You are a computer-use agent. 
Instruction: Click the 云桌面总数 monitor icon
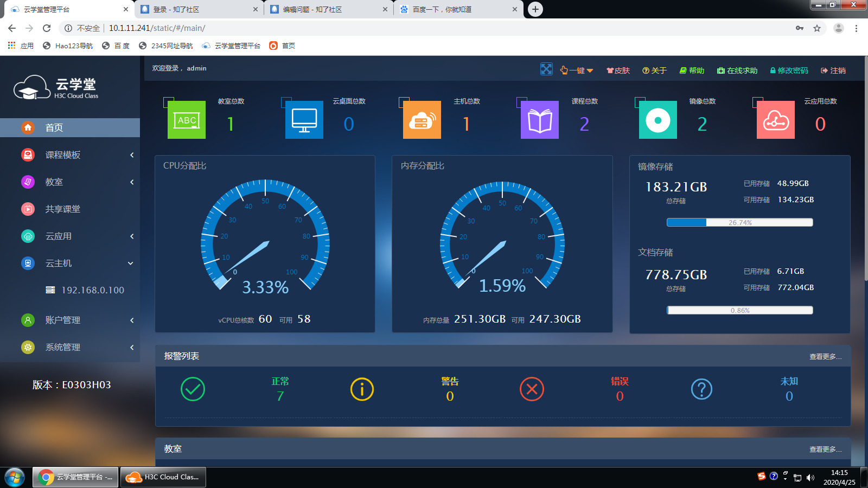304,120
